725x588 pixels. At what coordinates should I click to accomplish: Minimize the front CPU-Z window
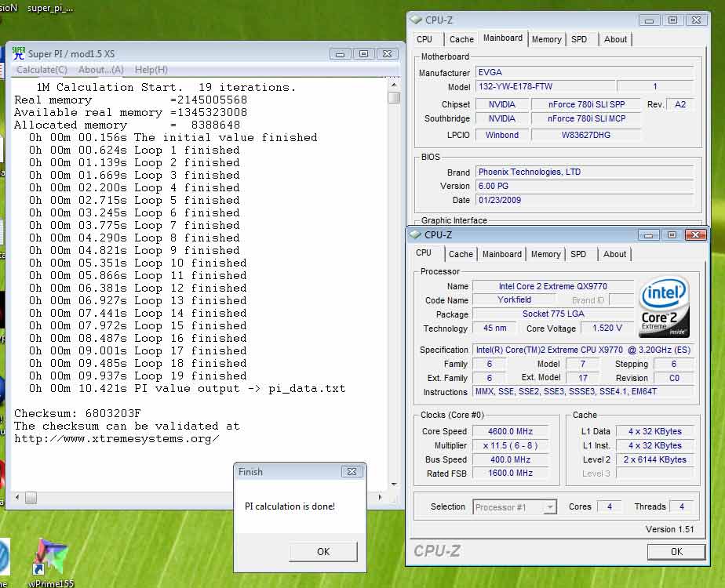(x=648, y=235)
